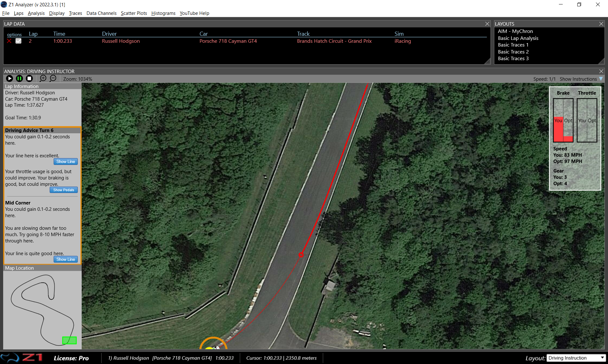Click the Z1 Analyzer title bar app icon
The height and width of the screenshot is (364, 608).
tap(4, 4)
